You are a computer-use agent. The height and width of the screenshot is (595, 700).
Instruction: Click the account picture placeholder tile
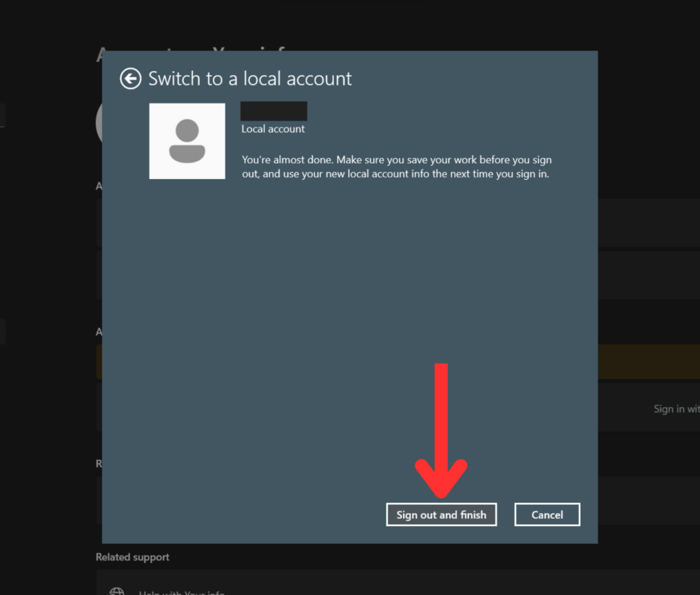point(187,140)
